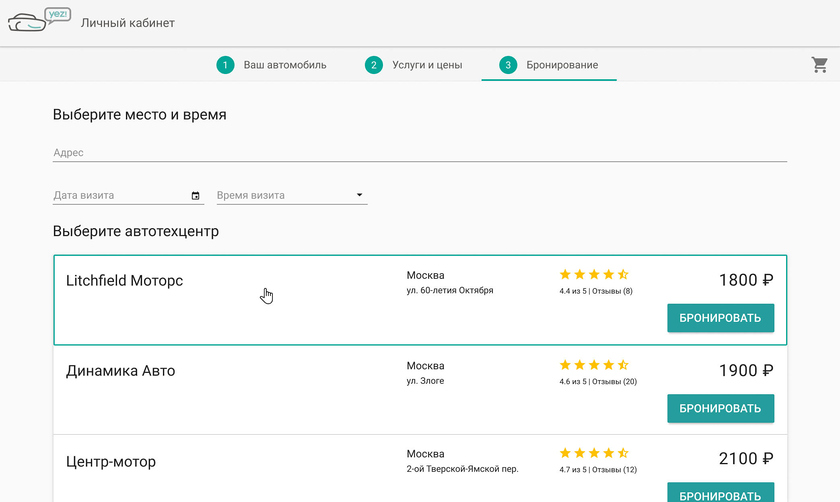Click star rating of Litchfield Моторс

click(593, 274)
